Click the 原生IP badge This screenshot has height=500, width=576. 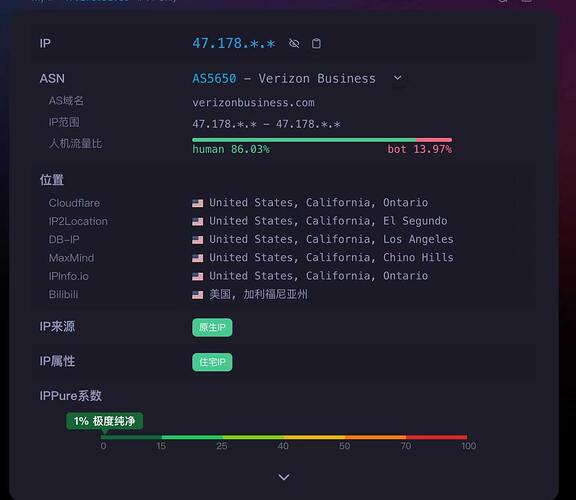212,327
